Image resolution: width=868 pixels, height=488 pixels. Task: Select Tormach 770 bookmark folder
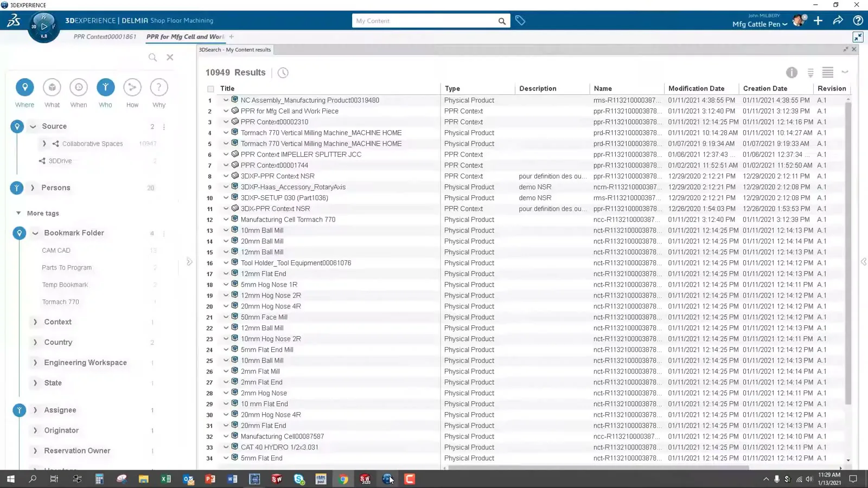click(60, 302)
